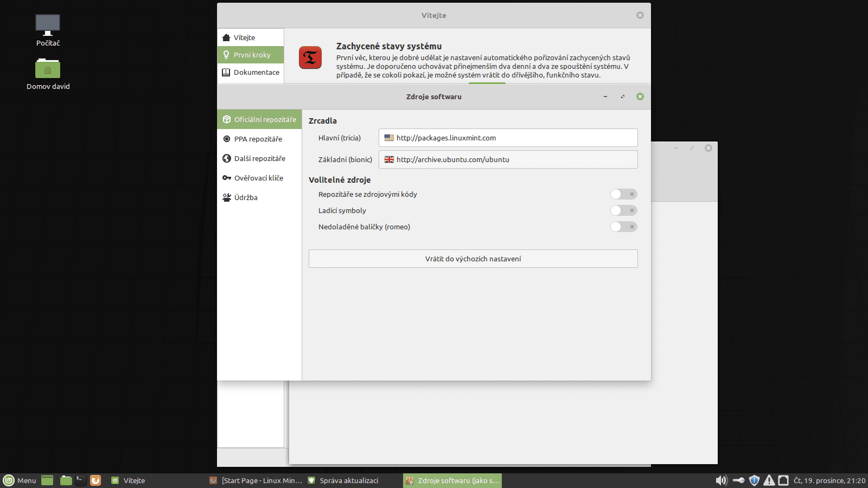Turn on Nedoladěné balíčky (romeo)
Viewport: 868px width, 488px height.
click(x=623, y=227)
